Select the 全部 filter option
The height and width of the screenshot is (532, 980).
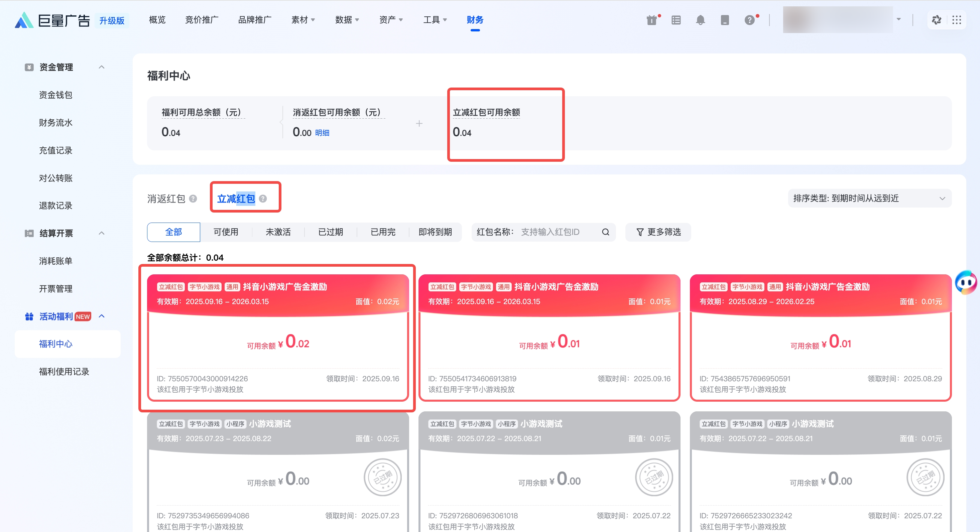click(173, 232)
